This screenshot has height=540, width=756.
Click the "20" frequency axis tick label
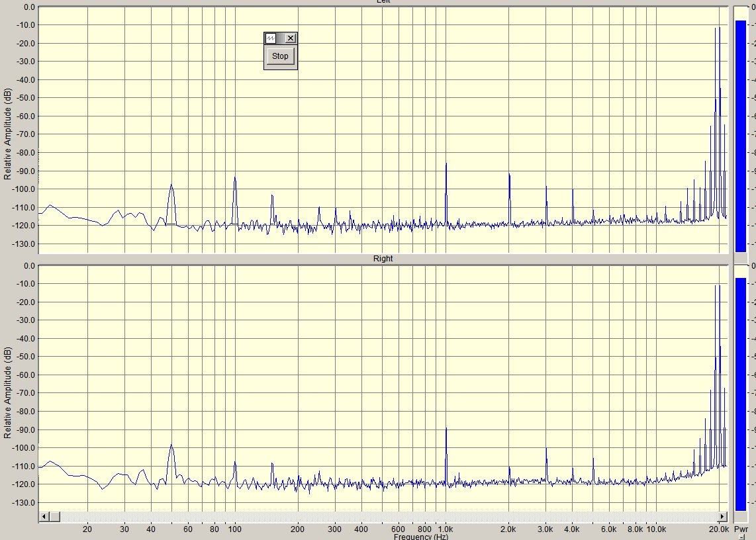[x=87, y=529]
